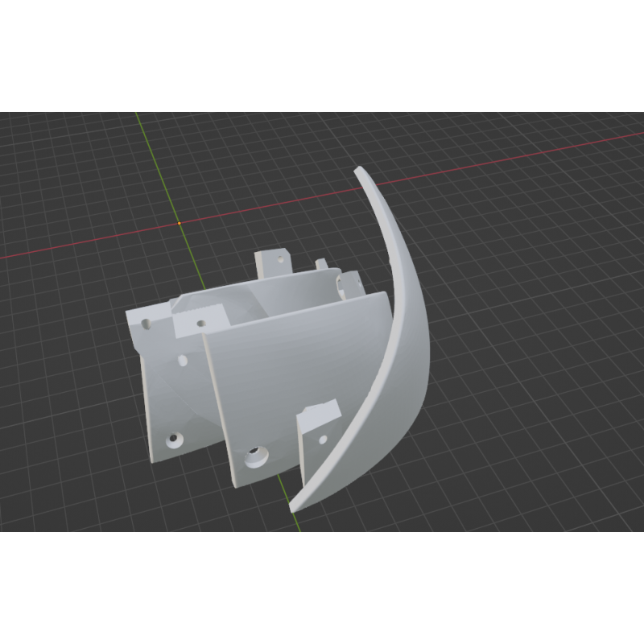Click the bottom hole of the left side panel
This screenshot has height=644, width=644.
point(174,440)
